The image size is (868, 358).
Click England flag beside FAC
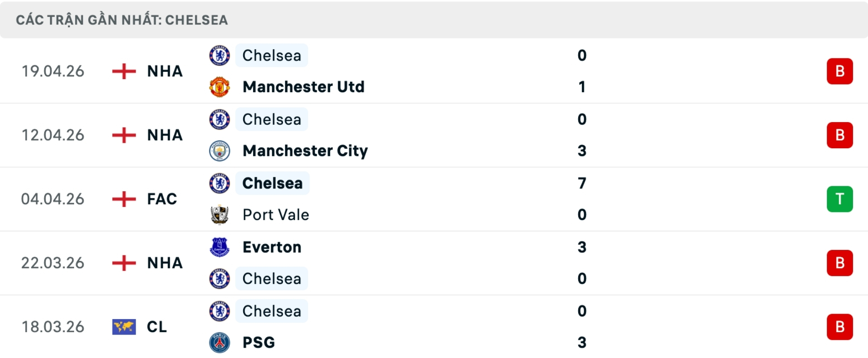[x=124, y=199]
